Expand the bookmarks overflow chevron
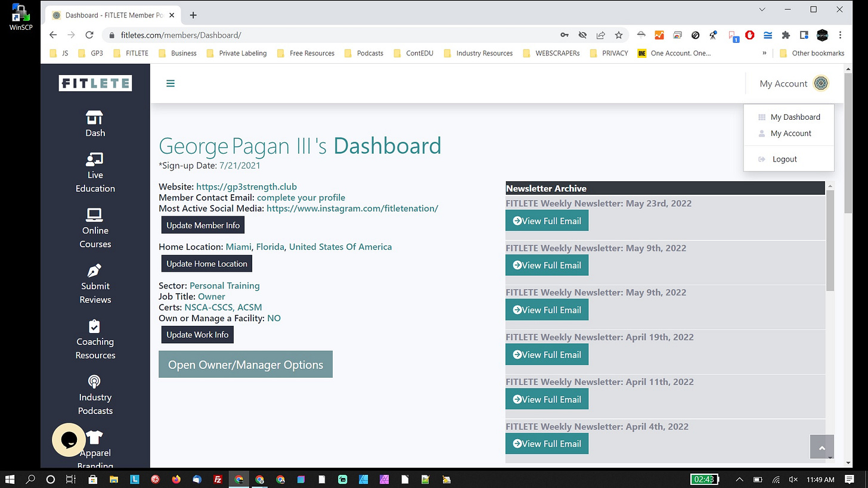The image size is (868, 488). click(x=764, y=53)
